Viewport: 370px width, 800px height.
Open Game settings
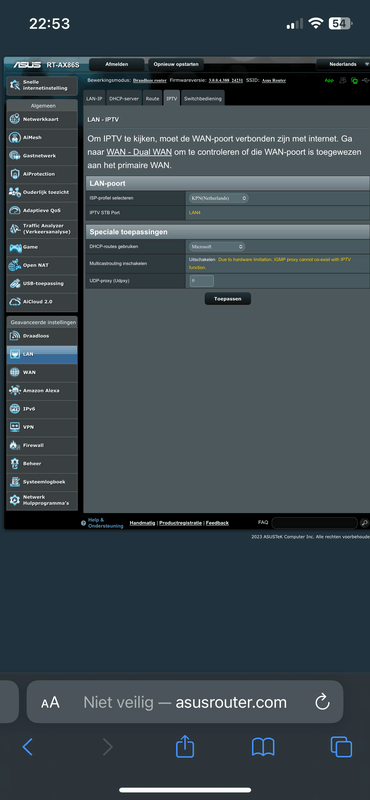tap(42, 247)
